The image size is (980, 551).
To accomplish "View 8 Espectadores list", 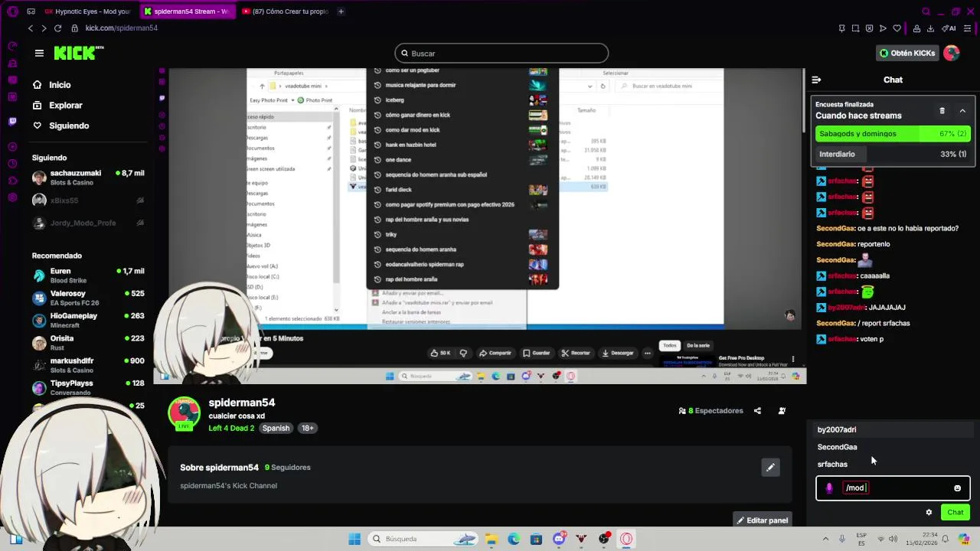I will 710,411.
